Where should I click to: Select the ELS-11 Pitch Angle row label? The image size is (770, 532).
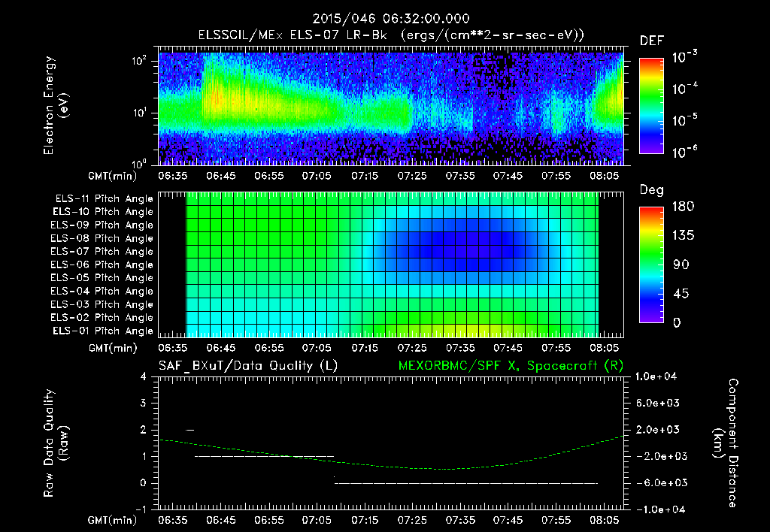pyautogui.click(x=104, y=199)
